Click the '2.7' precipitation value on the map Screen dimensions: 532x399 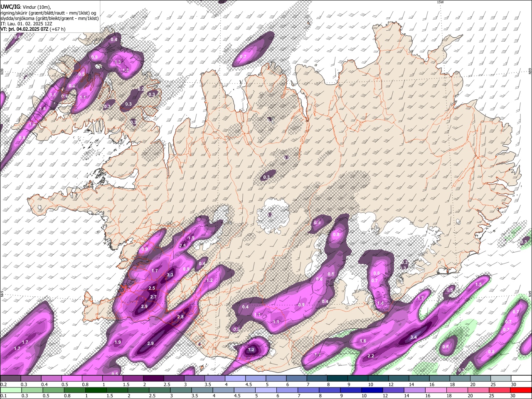pyautogui.click(x=153, y=297)
